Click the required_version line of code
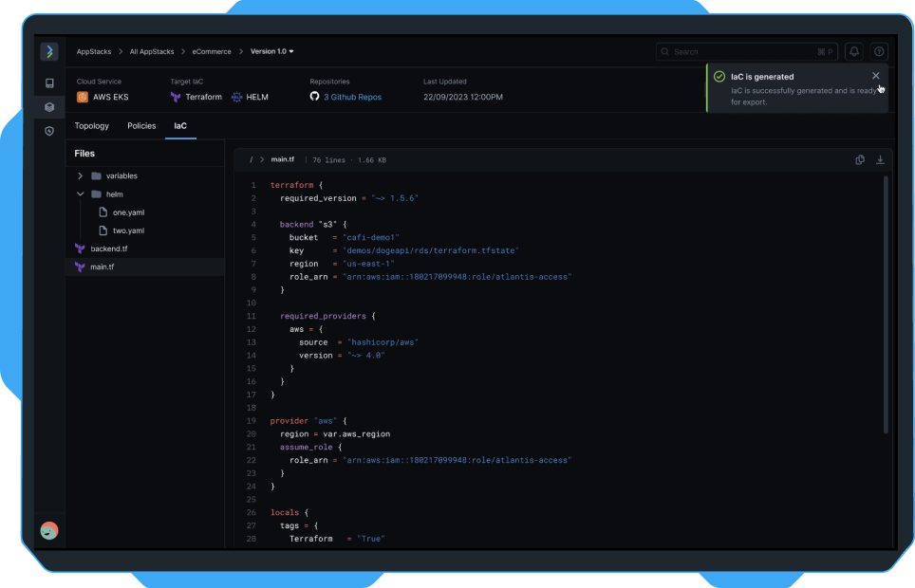This screenshot has height=588, width=915. pos(349,198)
